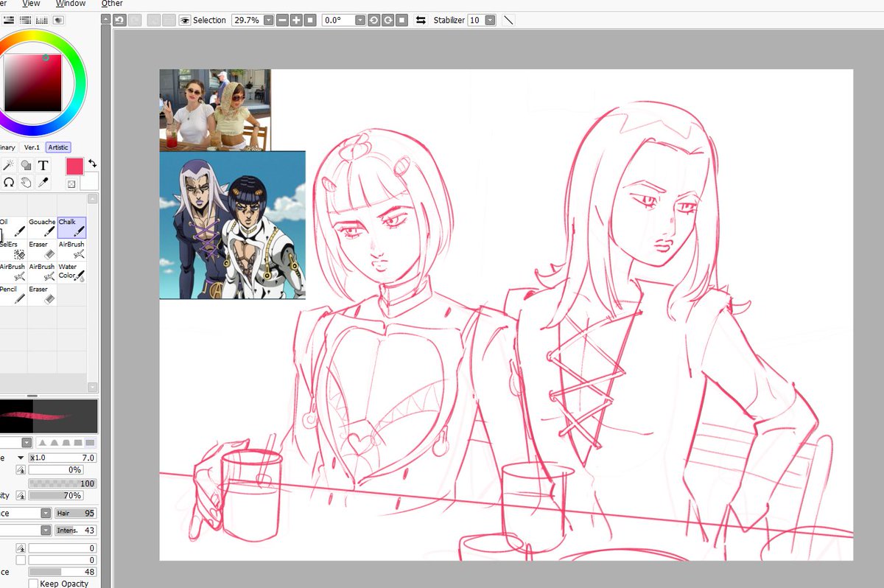884x588 pixels.
Task: Zoom in with the plus button
Action: click(x=297, y=20)
